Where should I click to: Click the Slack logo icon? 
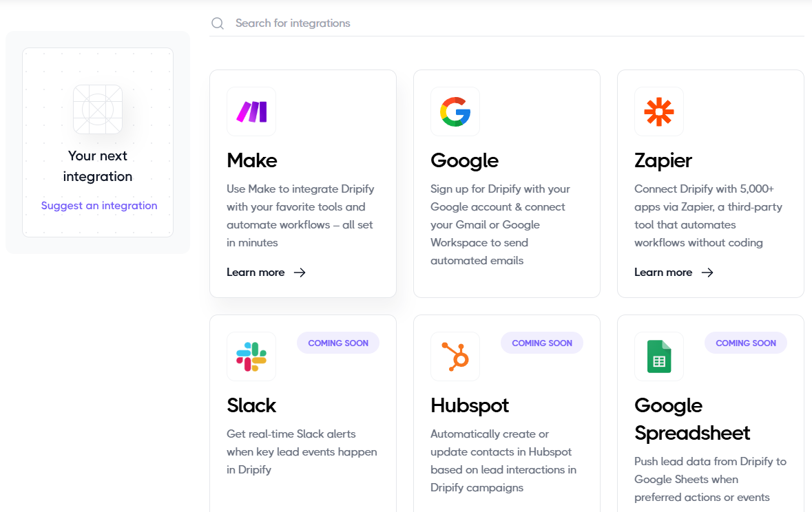click(x=251, y=356)
